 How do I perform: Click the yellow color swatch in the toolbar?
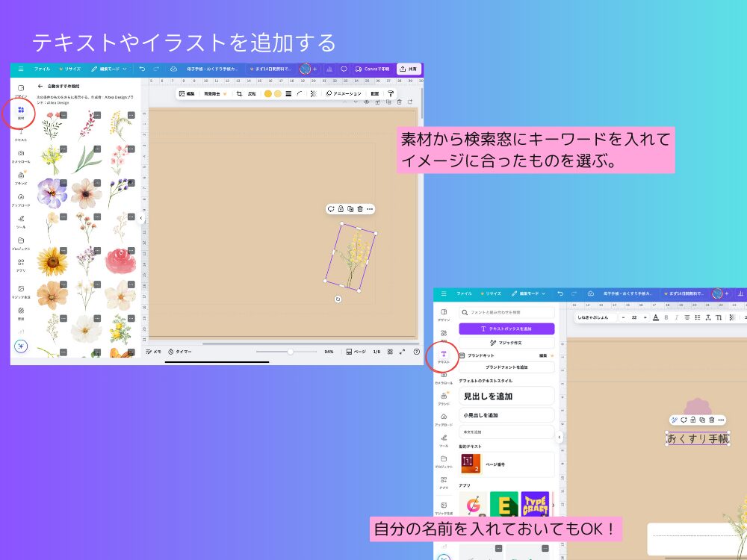[270, 93]
